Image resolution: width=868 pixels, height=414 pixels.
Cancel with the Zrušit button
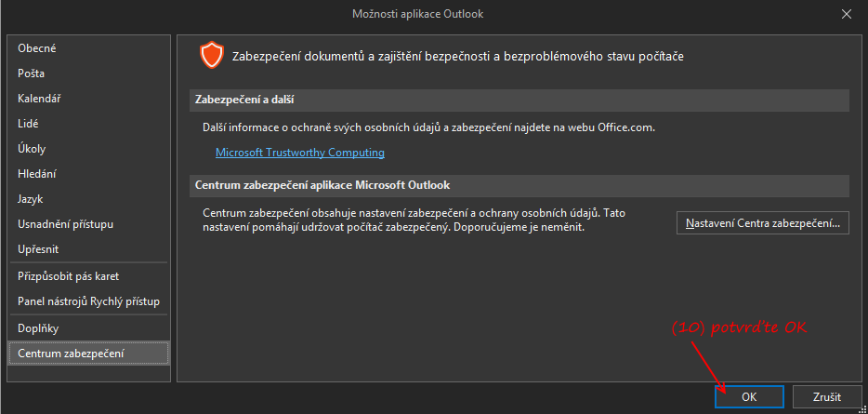point(827,397)
